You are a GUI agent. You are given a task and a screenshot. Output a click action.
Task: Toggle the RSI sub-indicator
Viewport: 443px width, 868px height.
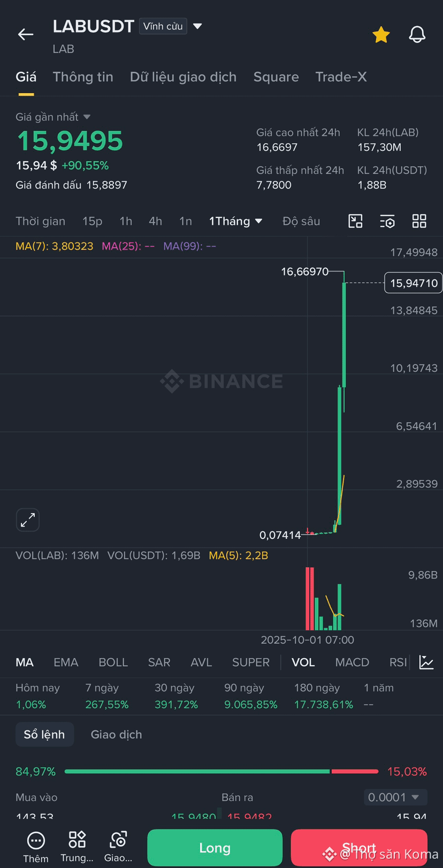pyautogui.click(x=398, y=663)
